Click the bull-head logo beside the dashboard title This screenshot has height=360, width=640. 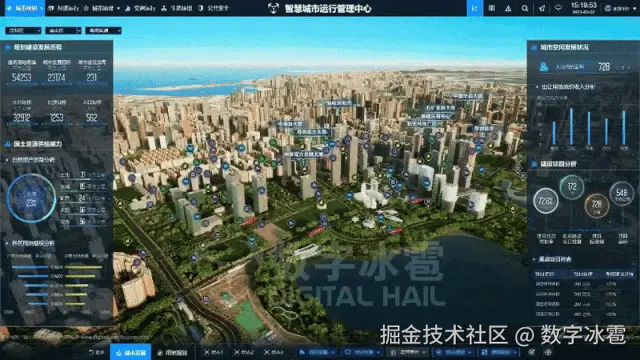(273, 8)
